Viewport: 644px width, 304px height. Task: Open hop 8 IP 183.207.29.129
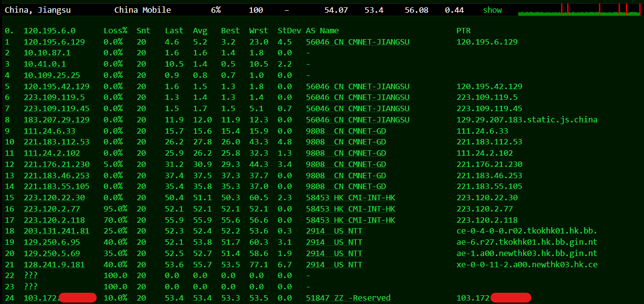[57, 120]
